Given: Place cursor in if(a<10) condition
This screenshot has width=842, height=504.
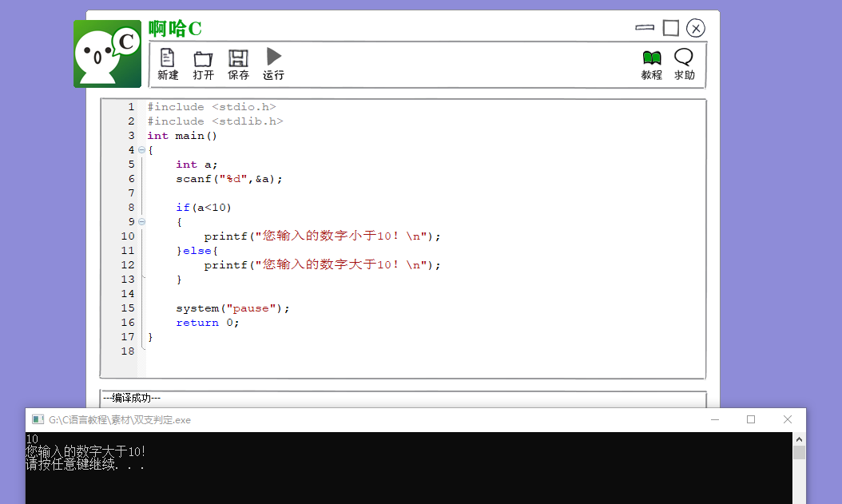Looking at the screenshot, I should pos(204,208).
